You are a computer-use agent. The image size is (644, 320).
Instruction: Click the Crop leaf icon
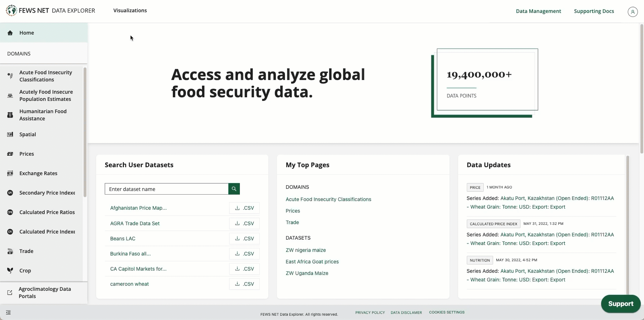pyautogui.click(x=10, y=271)
